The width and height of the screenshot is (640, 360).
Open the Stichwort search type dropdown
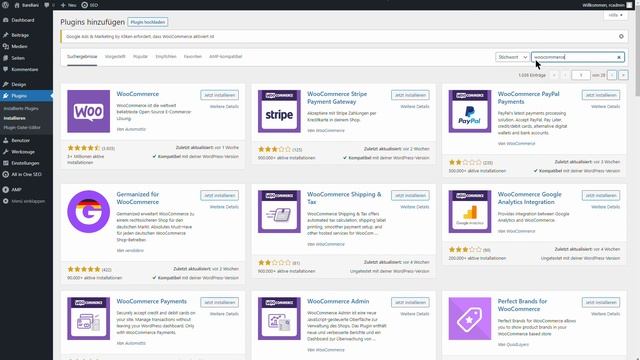click(x=512, y=57)
